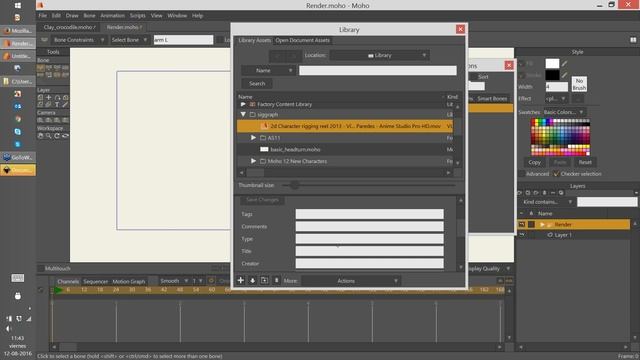This screenshot has height=360, width=640.
Task: Switch to the Clay_crocodile.moho document tab
Action: click(x=69, y=27)
